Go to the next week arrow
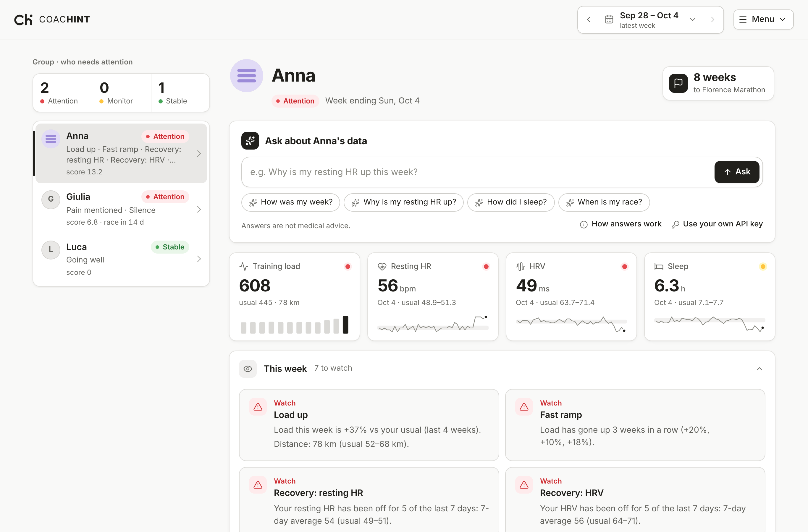808x532 pixels. pos(712,20)
